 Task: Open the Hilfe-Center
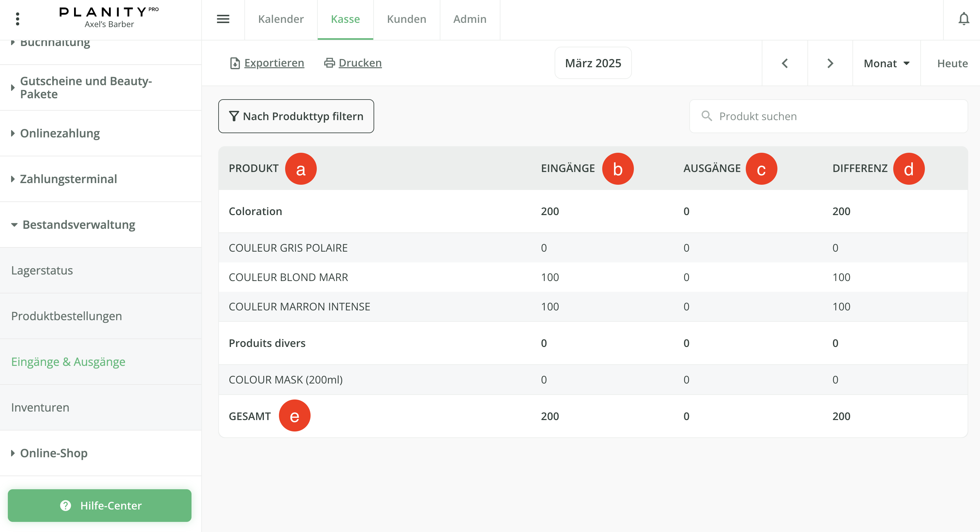coord(100,505)
